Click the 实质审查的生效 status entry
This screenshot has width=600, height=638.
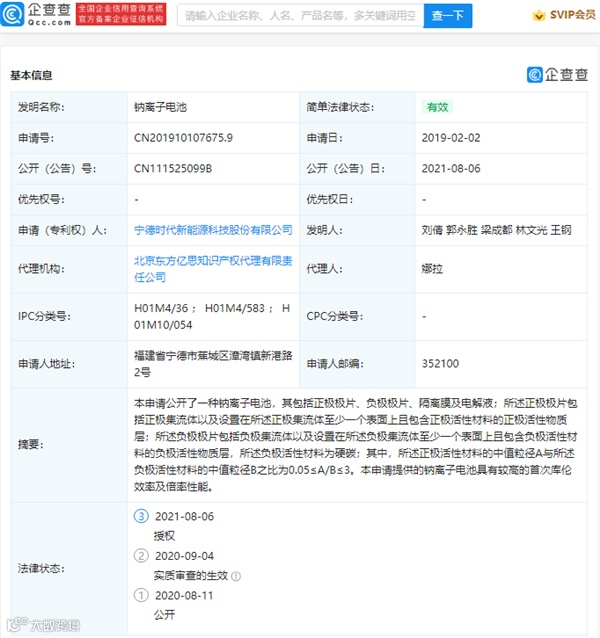click(x=191, y=575)
